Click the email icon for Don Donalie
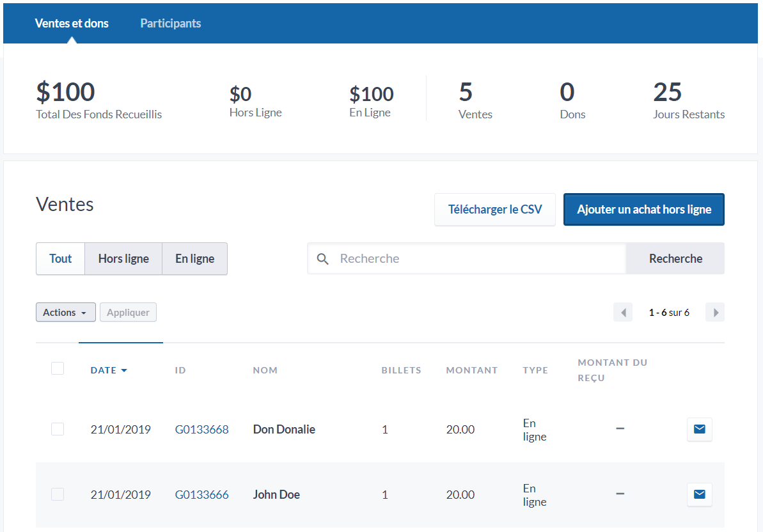 pyautogui.click(x=699, y=430)
